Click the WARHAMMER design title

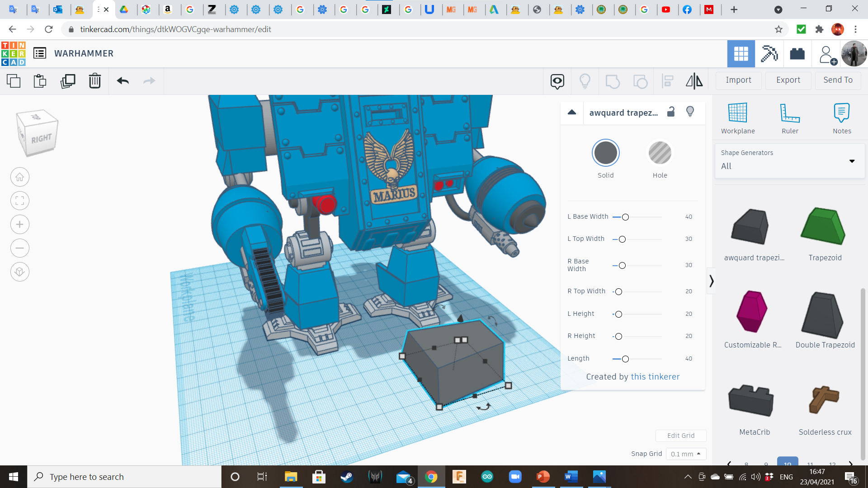point(84,53)
